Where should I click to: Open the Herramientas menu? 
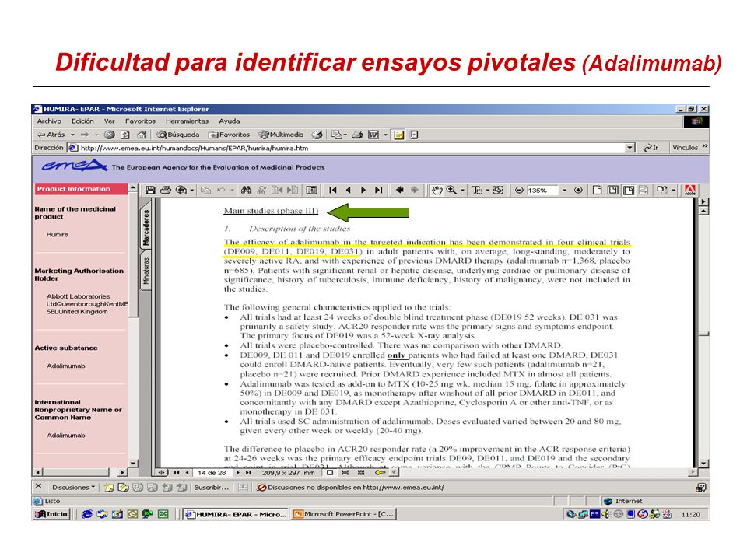tap(187, 121)
